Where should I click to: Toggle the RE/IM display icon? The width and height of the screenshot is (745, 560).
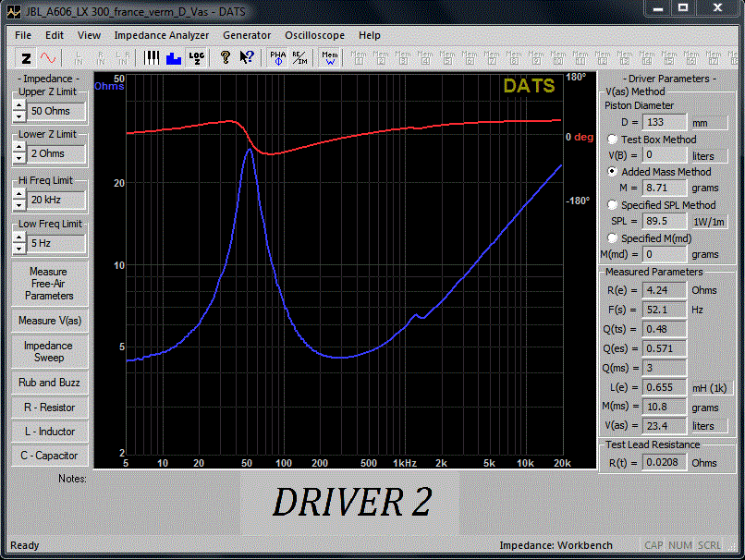click(x=299, y=58)
